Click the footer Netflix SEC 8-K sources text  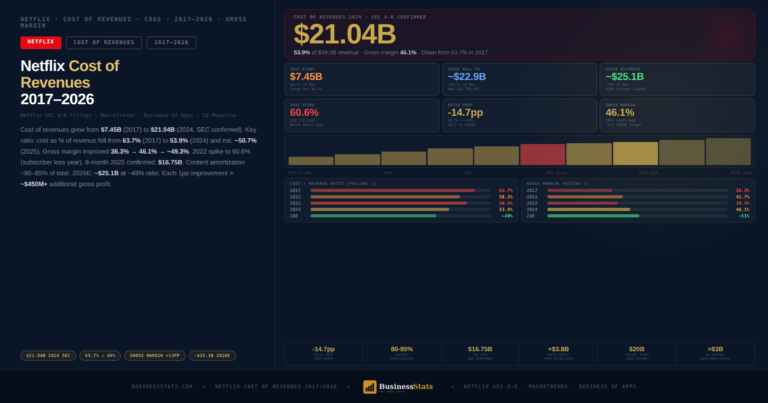pyautogui.click(x=550, y=386)
